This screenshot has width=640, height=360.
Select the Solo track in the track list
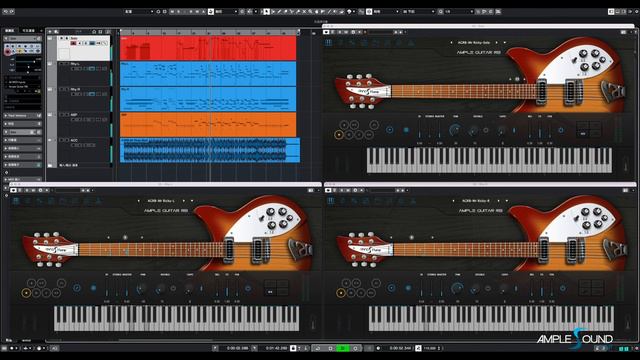pos(84,48)
